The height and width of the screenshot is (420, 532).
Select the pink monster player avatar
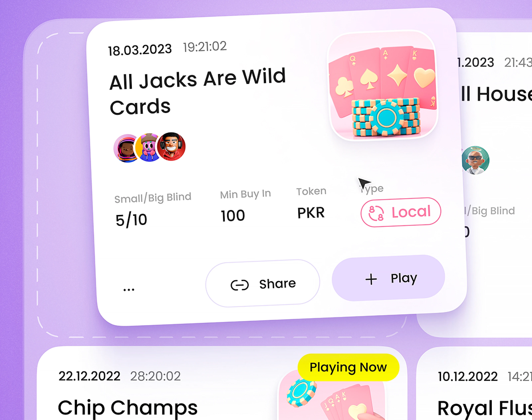(x=148, y=147)
